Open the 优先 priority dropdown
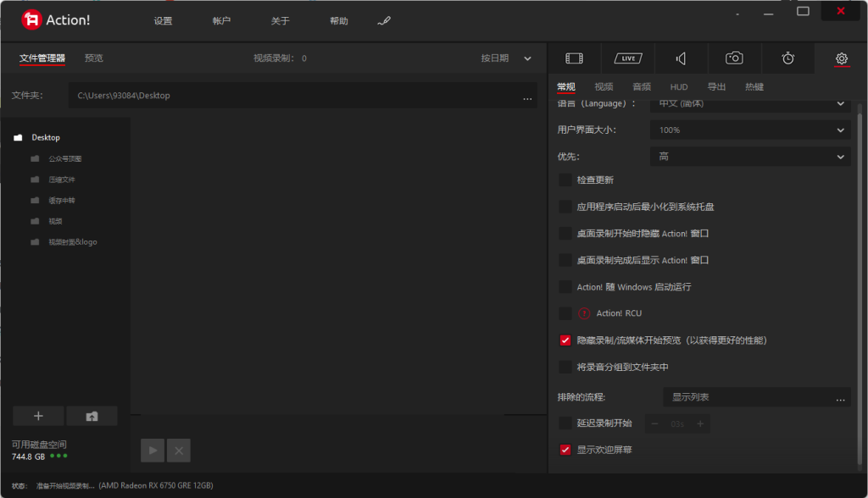 click(749, 157)
